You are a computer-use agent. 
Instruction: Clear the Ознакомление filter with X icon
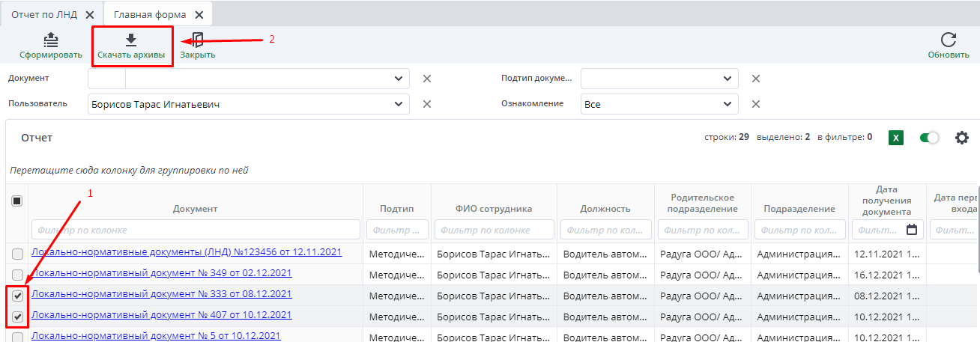(756, 104)
